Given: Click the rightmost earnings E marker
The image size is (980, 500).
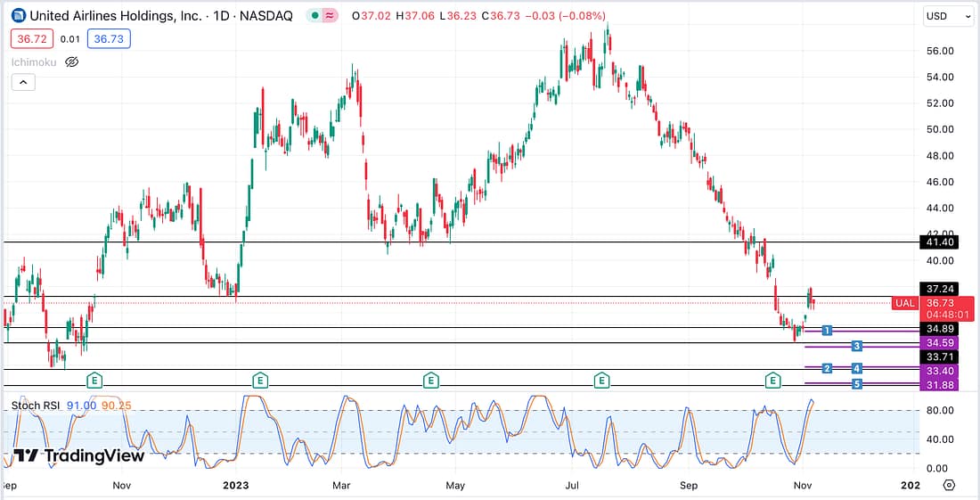Looking at the screenshot, I should click(x=772, y=381).
